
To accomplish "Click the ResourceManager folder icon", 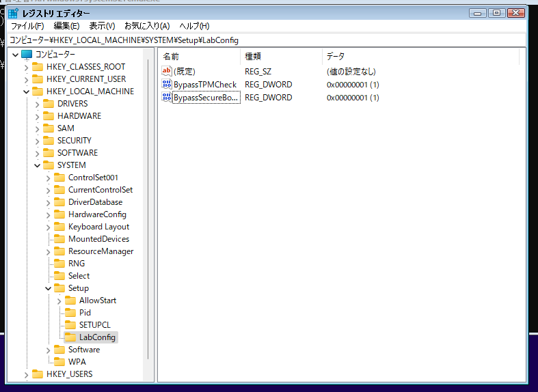I will tap(59, 251).
